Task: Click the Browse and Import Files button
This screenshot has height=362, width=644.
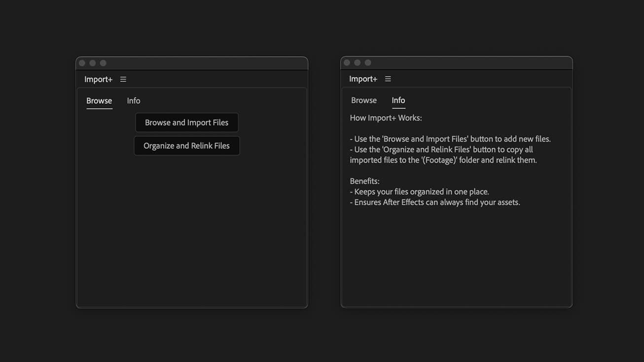Action: point(186,122)
